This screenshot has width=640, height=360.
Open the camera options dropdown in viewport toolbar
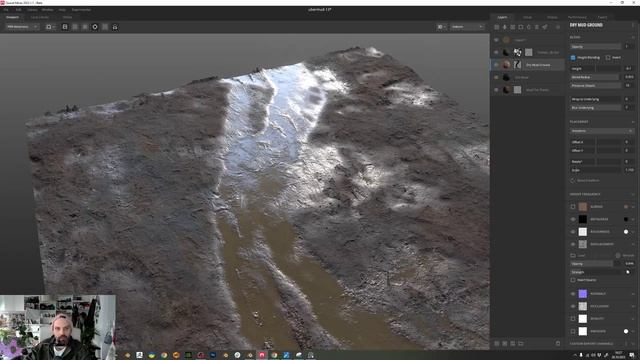50,27
